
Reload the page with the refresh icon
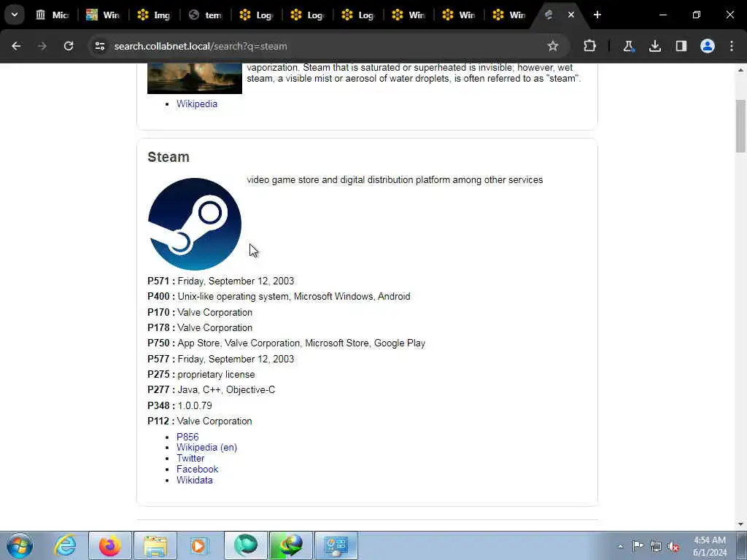[x=69, y=46]
